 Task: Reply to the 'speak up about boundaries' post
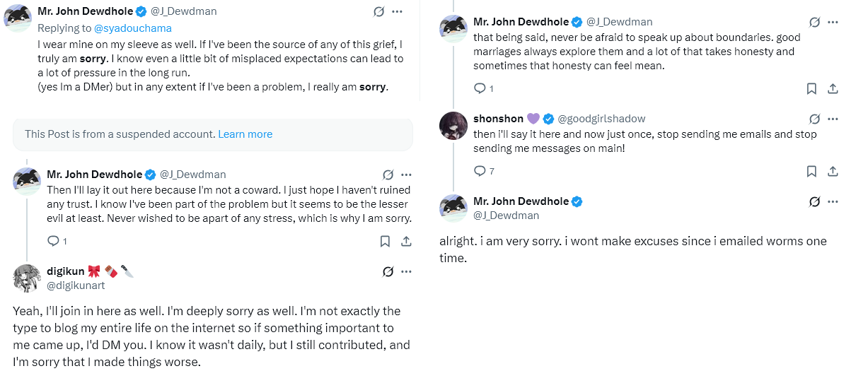coord(480,89)
